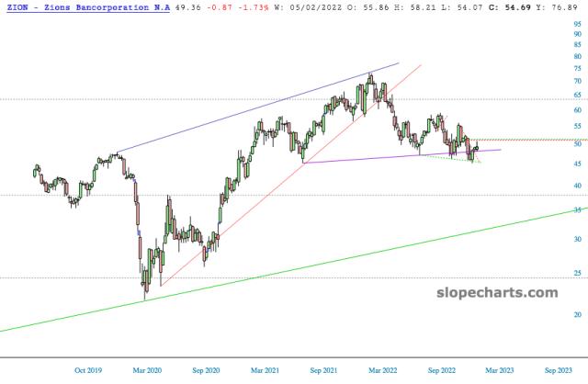This screenshot has height=384, width=588.
Task: Select the Mar 2020 date label
Action: point(147,370)
